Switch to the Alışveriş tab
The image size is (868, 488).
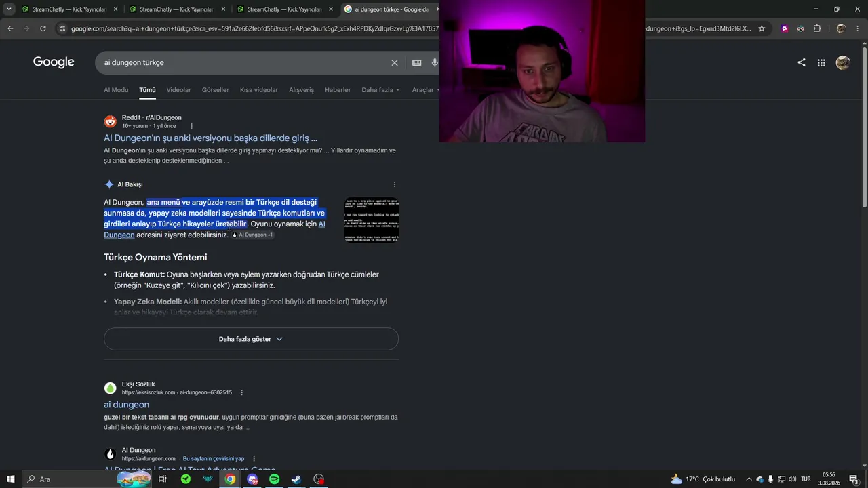[302, 90]
